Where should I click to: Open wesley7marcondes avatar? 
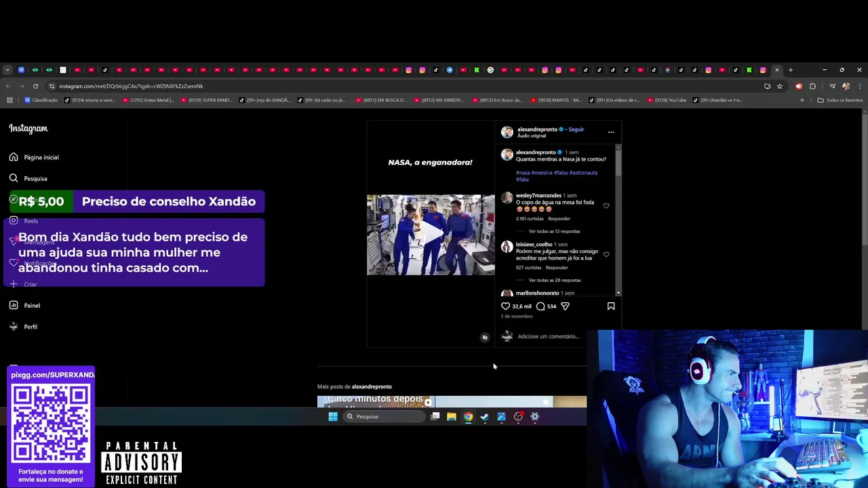[507, 199]
